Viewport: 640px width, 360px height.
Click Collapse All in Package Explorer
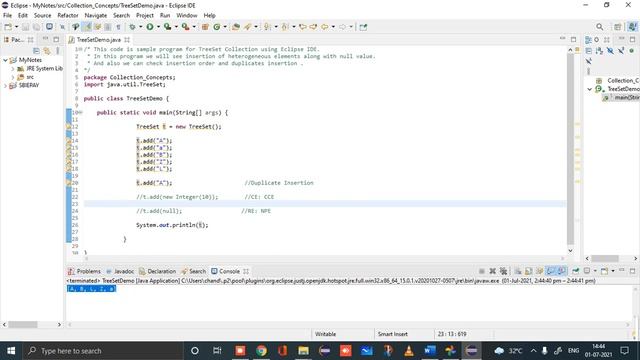(x=36, y=51)
